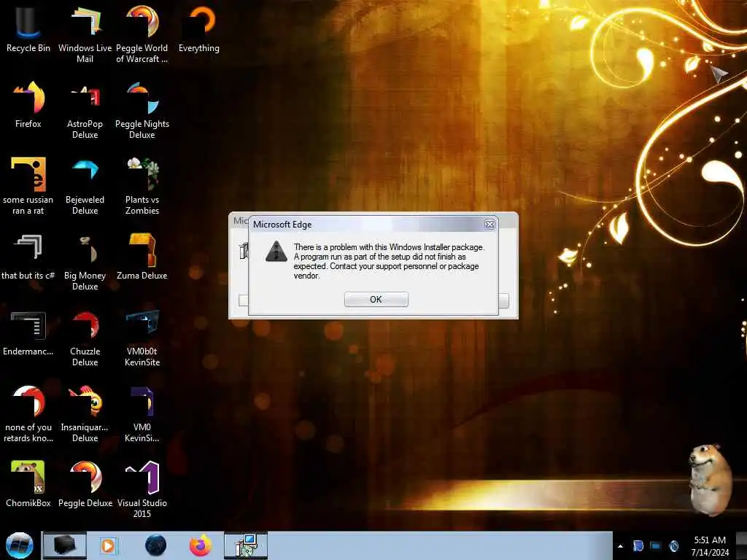Image resolution: width=747 pixels, height=560 pixels.
Task: Select Peggle Nights Deluxe desktop icon
Action: (x=142, y=109)
